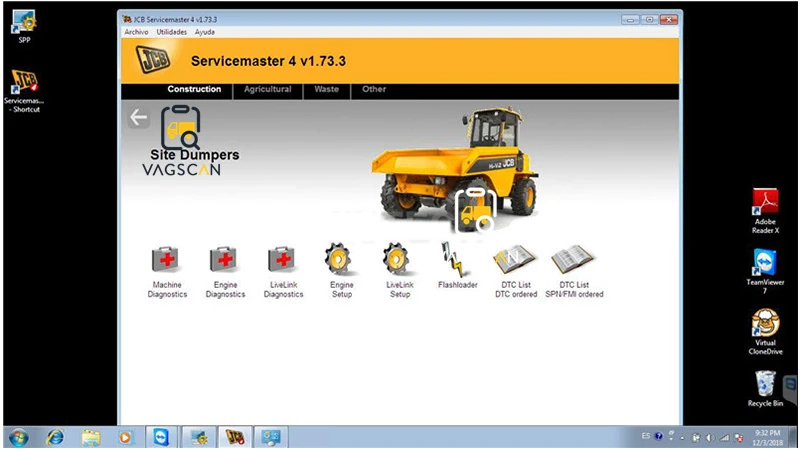Switch to TeamViewer in taskbar

[x=161, y=437]
